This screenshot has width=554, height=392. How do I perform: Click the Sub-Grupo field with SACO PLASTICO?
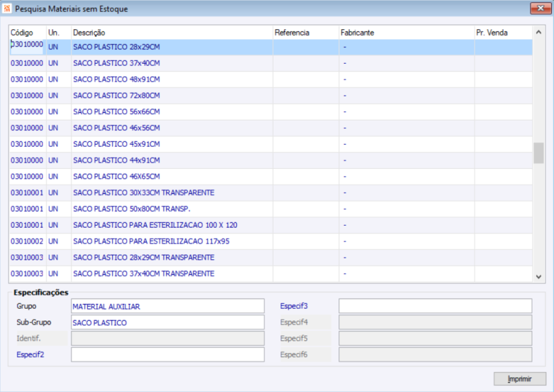click(168, 322)
